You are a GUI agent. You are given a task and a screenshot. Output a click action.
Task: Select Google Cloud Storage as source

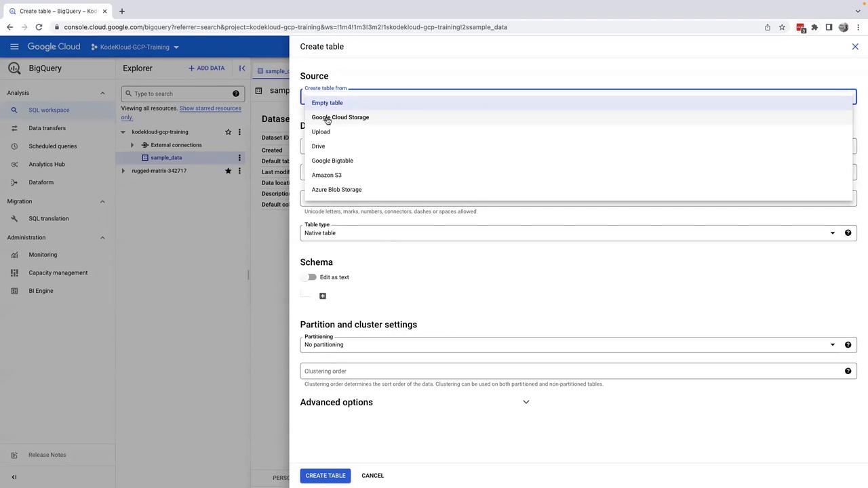click(x=340, y=117)
